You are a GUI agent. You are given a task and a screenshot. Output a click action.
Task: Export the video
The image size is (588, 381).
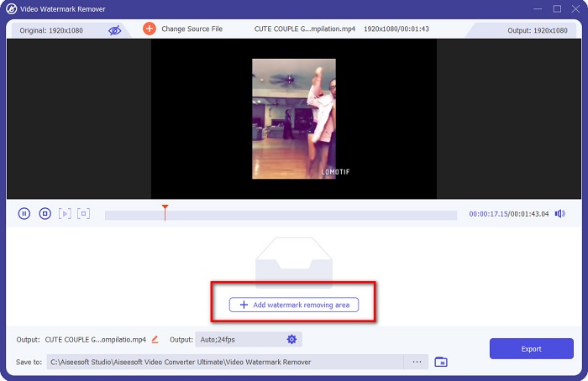click(x=531, y=348)
